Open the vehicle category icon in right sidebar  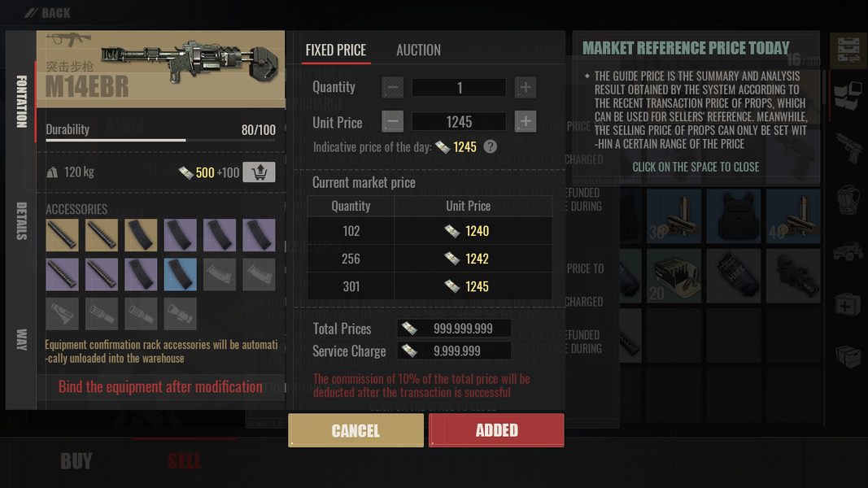848,252
